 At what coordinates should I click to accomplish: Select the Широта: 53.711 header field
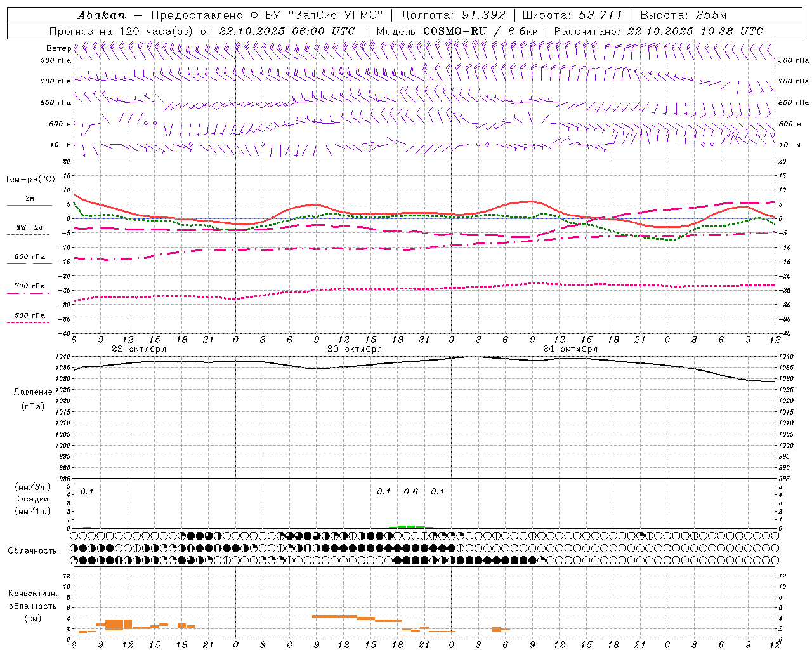[572, 15]
